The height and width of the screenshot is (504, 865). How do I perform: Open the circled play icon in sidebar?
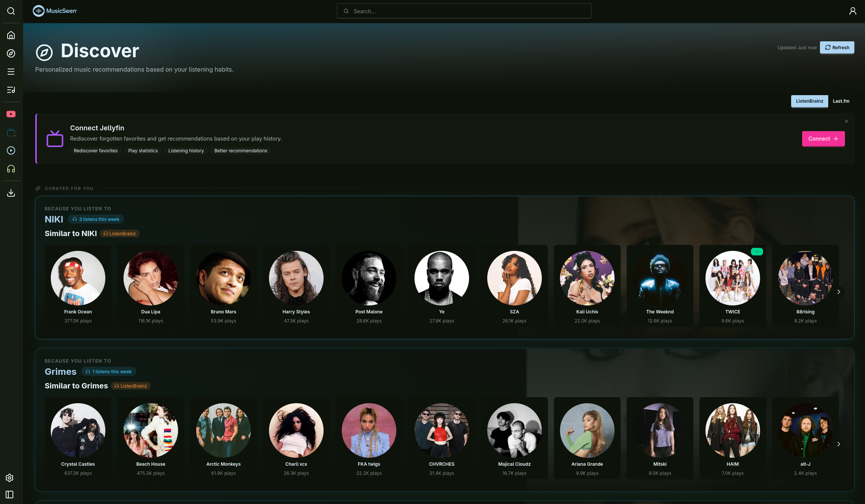click(11, 150)
